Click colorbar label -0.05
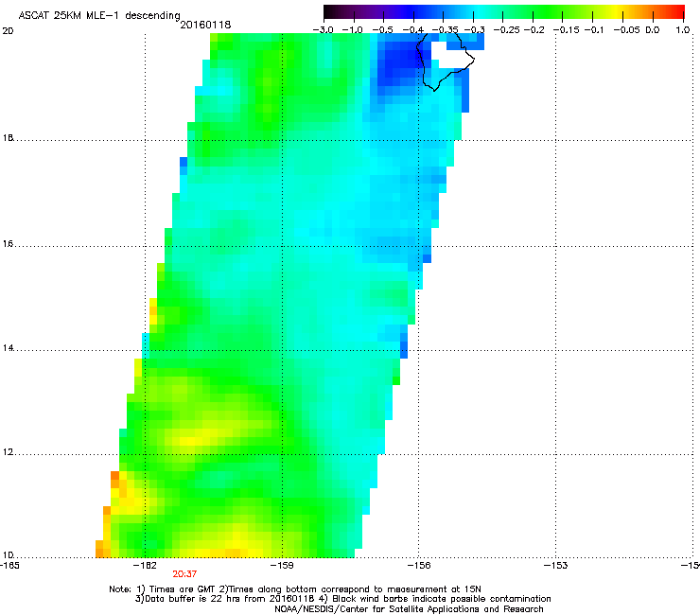The image size is (700, 615). (x=627, y=30)
